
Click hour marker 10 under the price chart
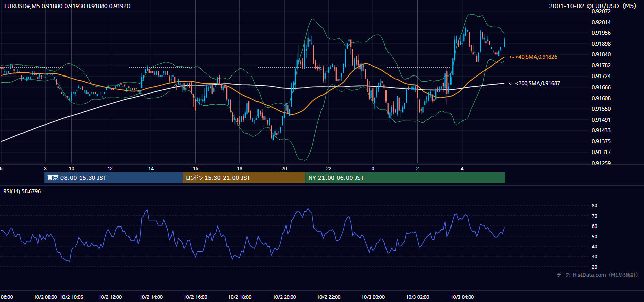[72, 169]
